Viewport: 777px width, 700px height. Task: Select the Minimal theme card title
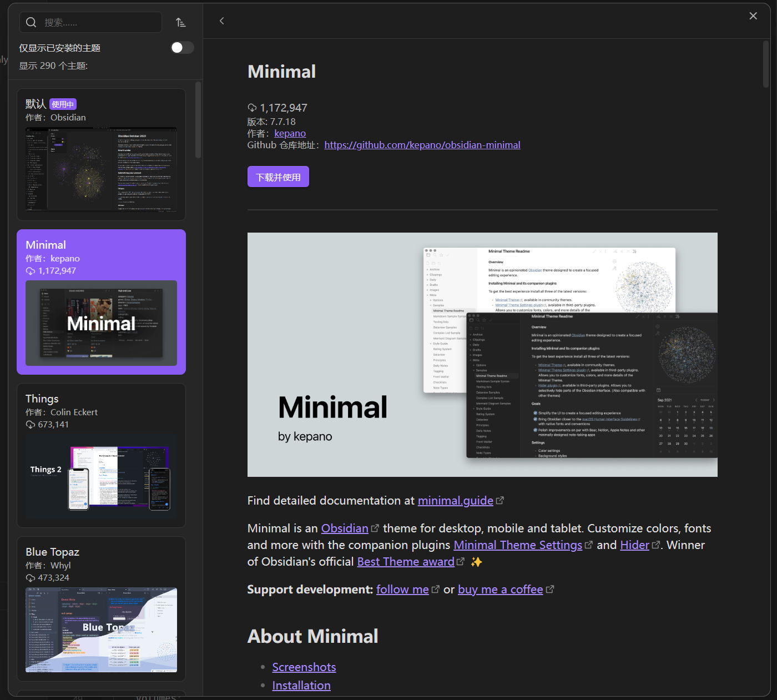click(46, 245)
